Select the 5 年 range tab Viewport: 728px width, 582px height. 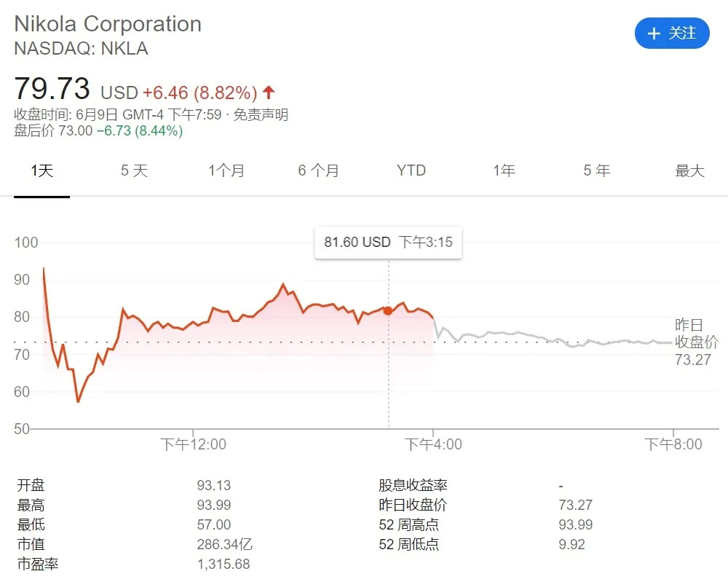click(x=596, y=171)
